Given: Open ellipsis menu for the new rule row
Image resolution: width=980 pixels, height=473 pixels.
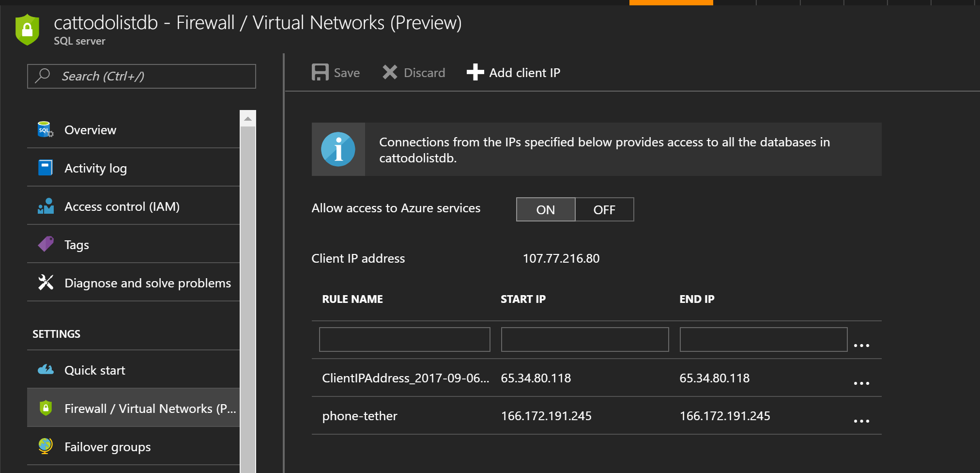Looking at the screenshot, I should tap(861, 345).
